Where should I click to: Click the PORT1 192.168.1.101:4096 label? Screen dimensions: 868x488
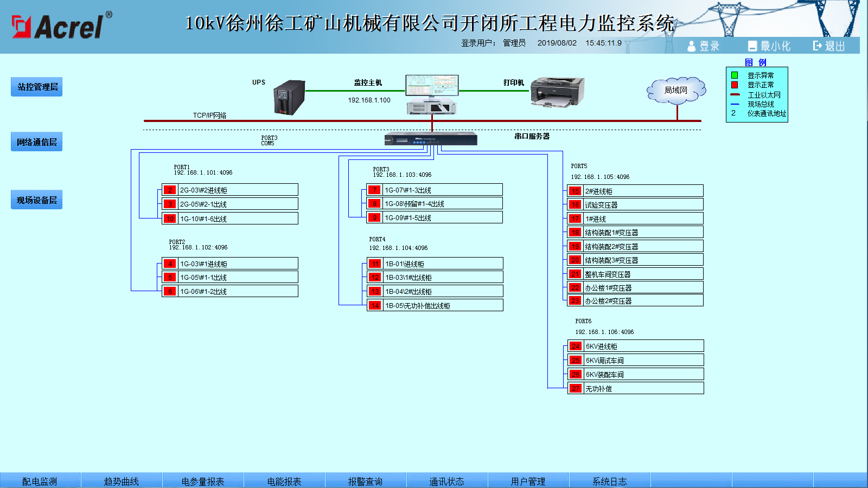tap(203, 170)
